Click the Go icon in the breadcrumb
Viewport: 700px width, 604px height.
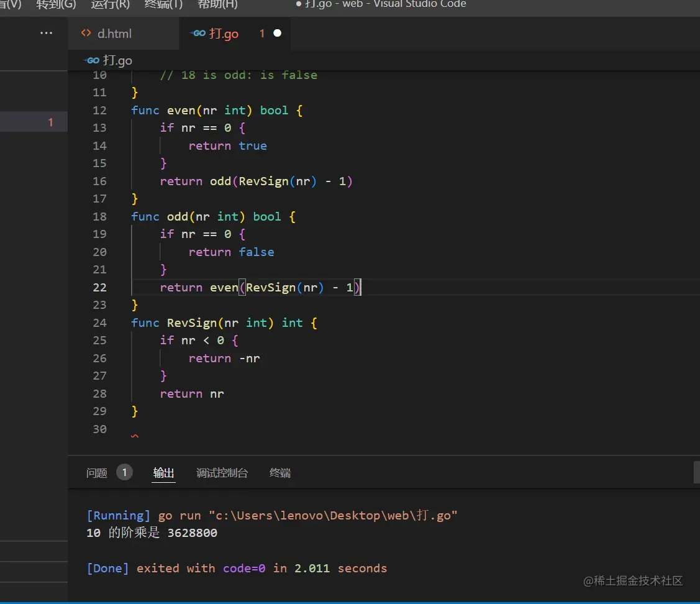[92, 60]
